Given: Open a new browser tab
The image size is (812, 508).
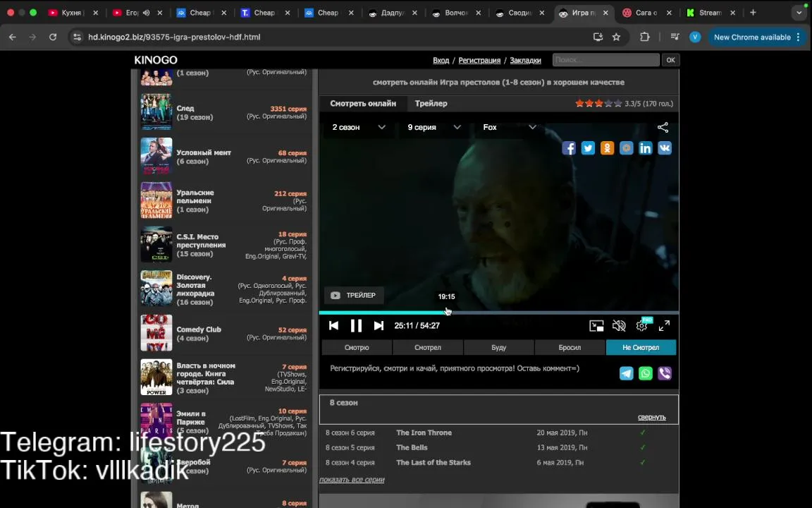Looking at the screenshot, I should [753, 13].
